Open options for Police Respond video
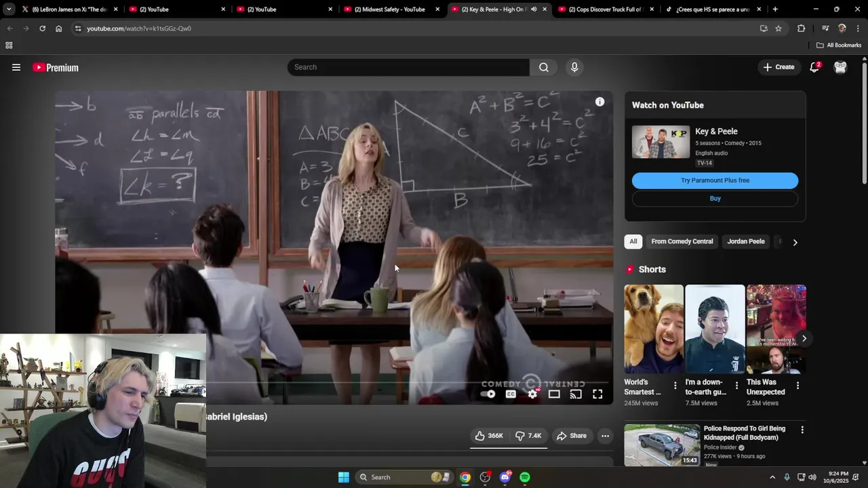868x488 pixels. [x=802, y=430]
